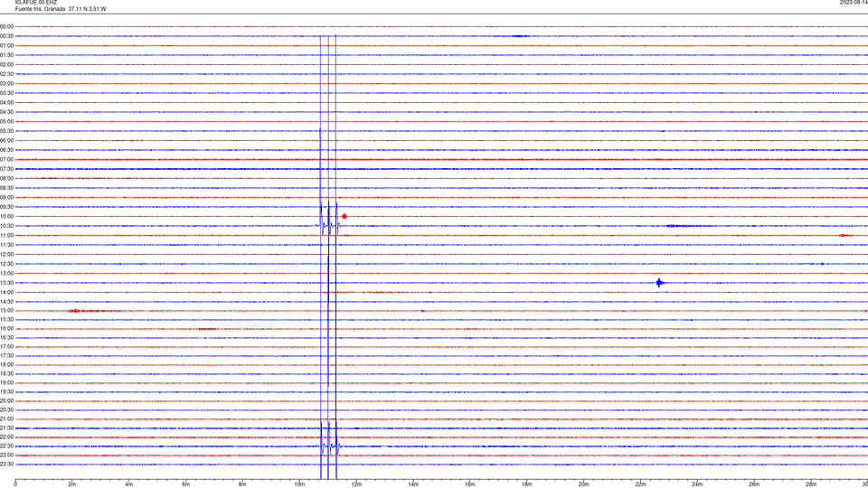Click the 18m tick label on minute axis

tap(527, 484)
